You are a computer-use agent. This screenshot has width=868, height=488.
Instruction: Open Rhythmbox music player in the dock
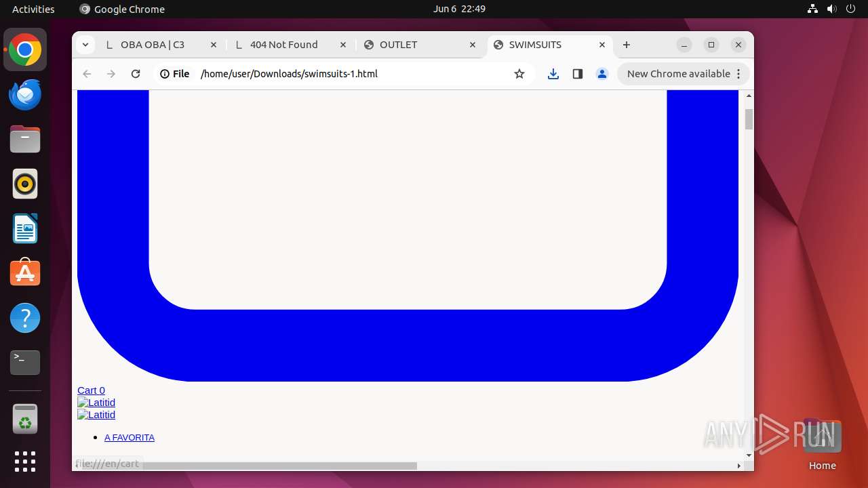tap(25, 184)
